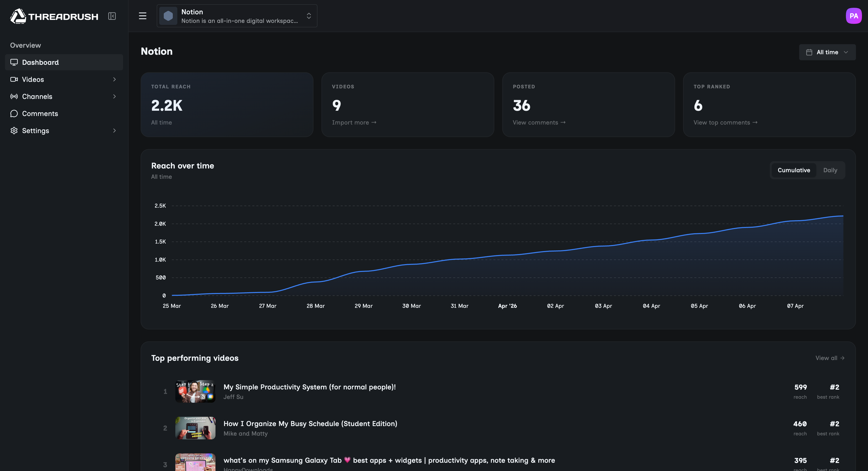Screen dimensions: 868x471
Task: Click the 2.5K y-axis label
Action: click(160, 206)
